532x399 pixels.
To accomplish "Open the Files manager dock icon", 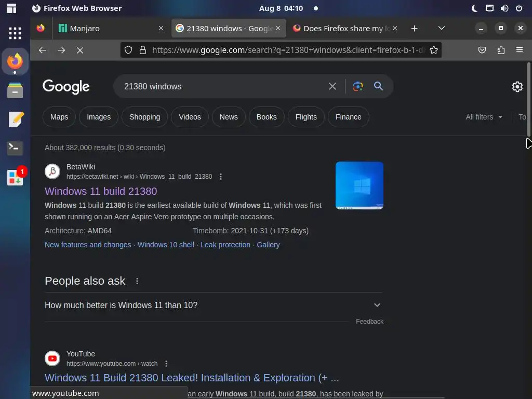I will [15, 90].
